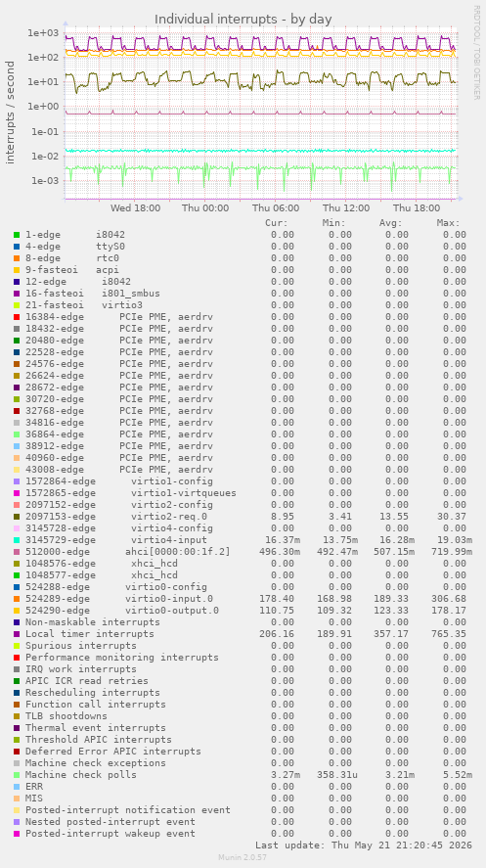The image size is (486, 868).
Task: Click the Max column header
Action: [x=448, y=223]
